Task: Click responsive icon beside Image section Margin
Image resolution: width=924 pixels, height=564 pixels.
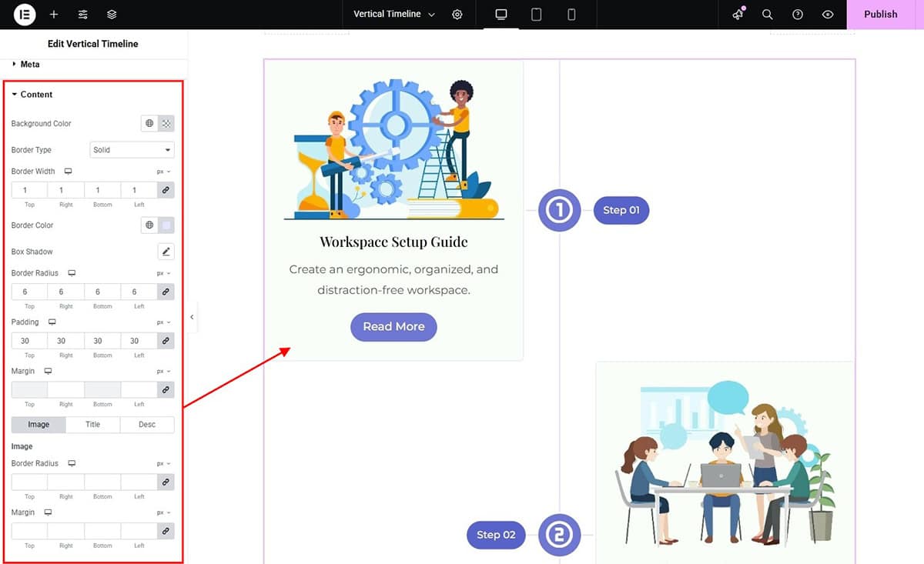Action: click(48, 512)
